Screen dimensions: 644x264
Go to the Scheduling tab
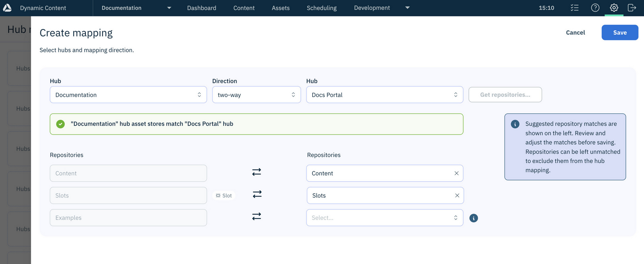[x=322, y=8]
